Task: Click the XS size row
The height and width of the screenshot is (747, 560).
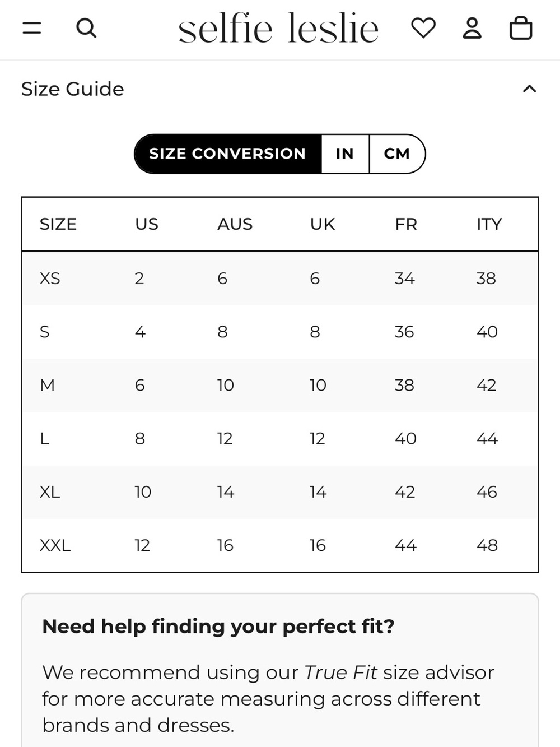Action: [x=280, y=279]
